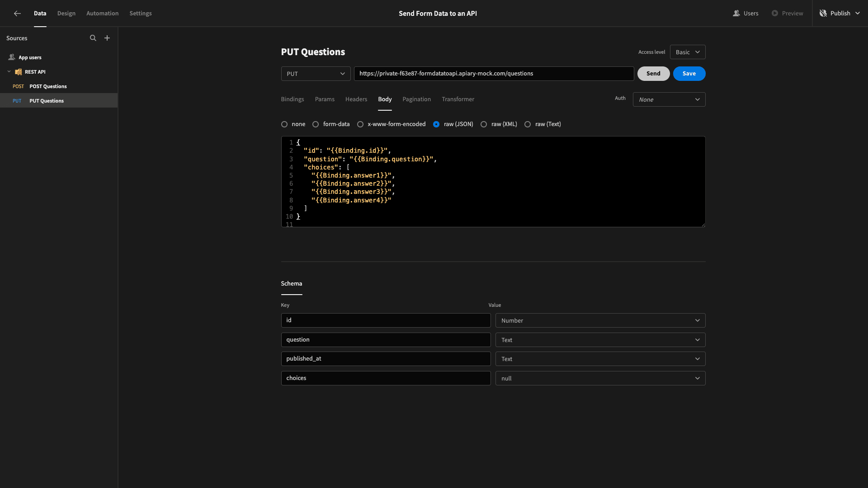Expand the Access level Basic dropdown
This screenshot has width=868, height=488.
[687, 52]
